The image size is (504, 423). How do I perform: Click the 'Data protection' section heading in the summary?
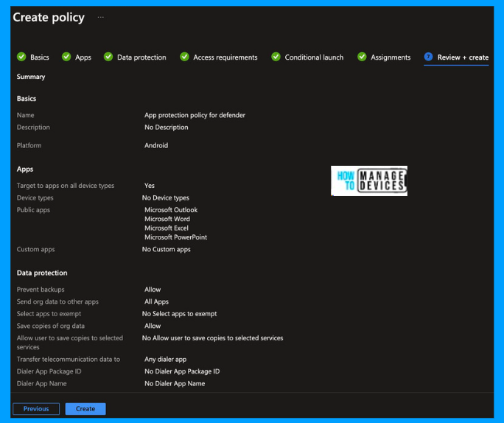tap(42, 273)
